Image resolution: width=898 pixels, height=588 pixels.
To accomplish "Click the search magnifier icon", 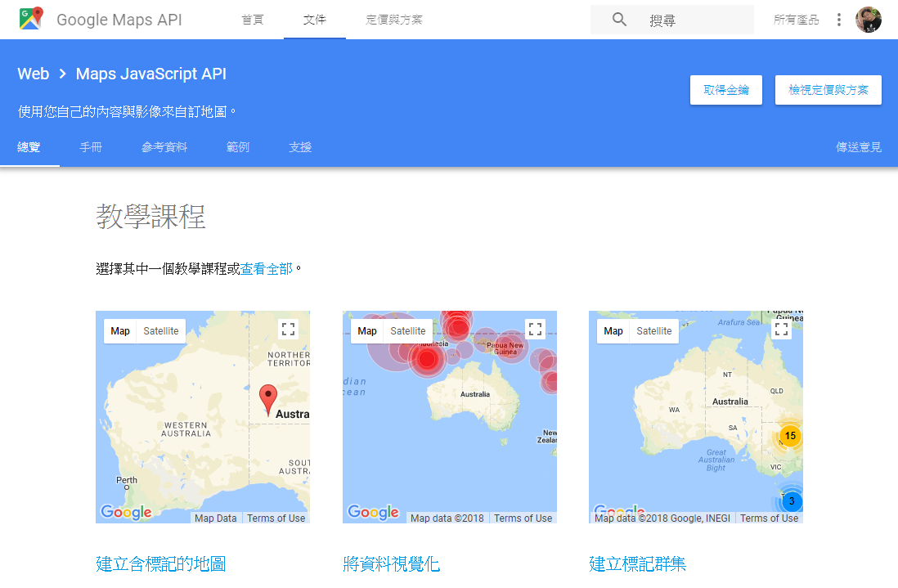I will (x=619, y=20).
